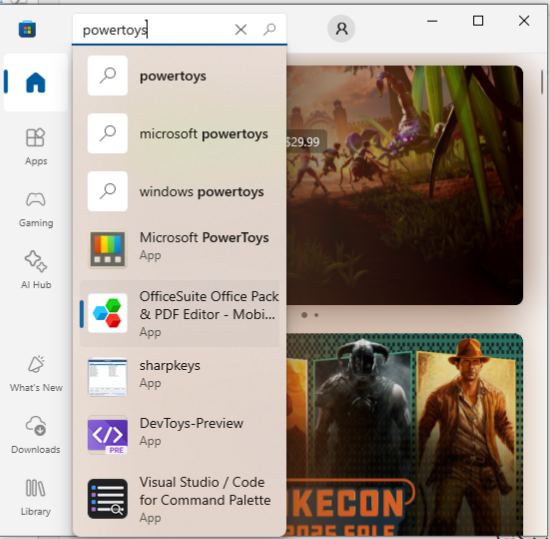The height and width of the screenshot is (539, 550).
Task: Open the Apps section in sidebar
Action: point(36,146)
